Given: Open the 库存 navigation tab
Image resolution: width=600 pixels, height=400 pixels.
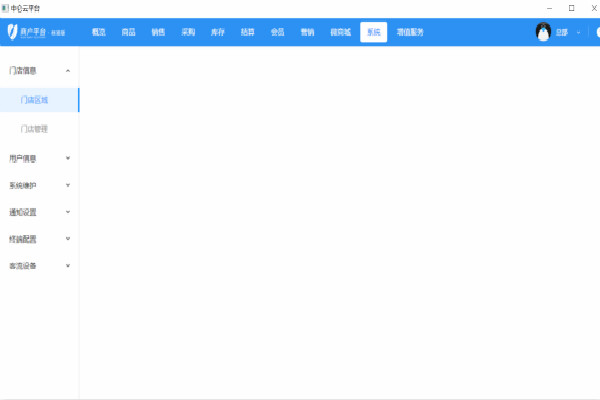Looking at the screenshot, I should click(x=217, y=32).
